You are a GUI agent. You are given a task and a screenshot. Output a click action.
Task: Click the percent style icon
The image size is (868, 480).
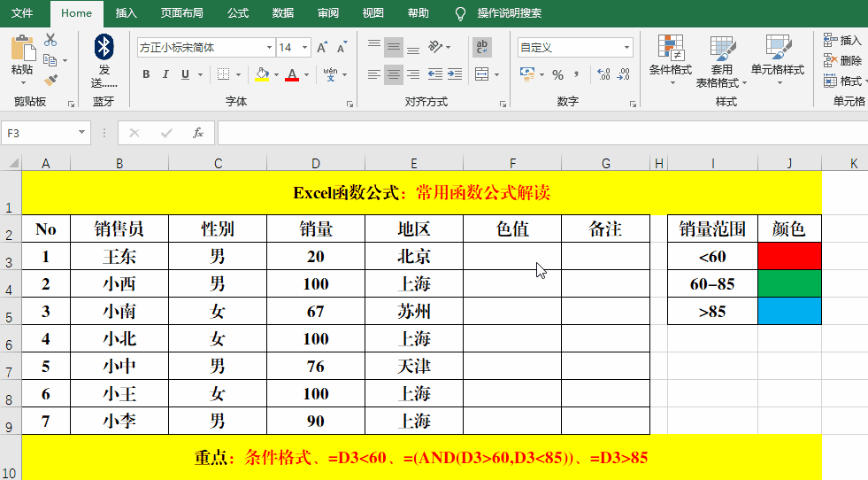click(557, 75)
